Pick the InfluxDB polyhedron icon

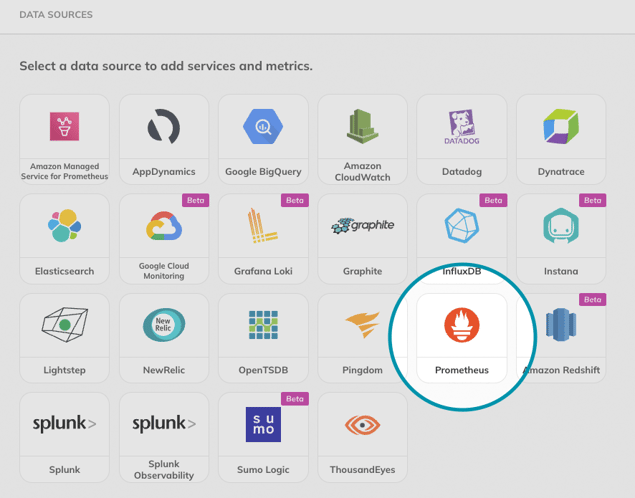(x=462, y=226)
